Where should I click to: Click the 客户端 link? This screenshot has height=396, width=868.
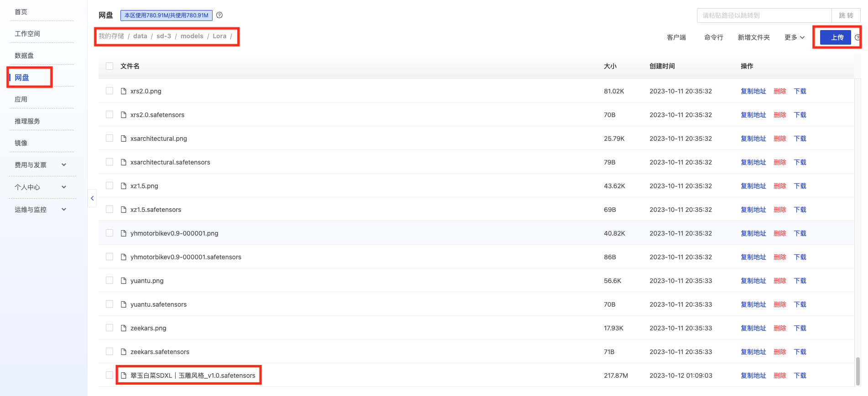(676, 37)
